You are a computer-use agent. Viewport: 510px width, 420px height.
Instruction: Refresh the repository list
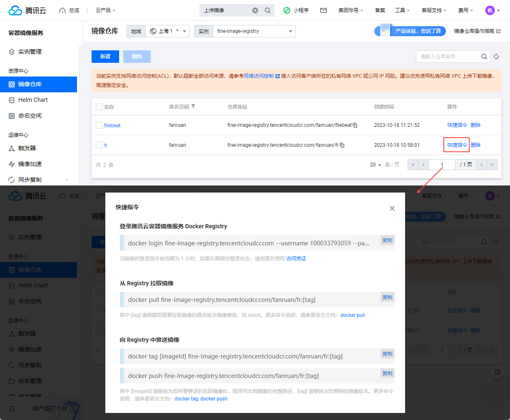coord(496,57)
